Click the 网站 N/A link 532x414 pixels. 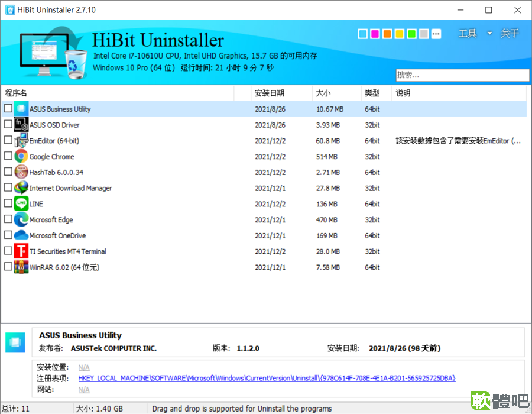[x=84, y=389]
